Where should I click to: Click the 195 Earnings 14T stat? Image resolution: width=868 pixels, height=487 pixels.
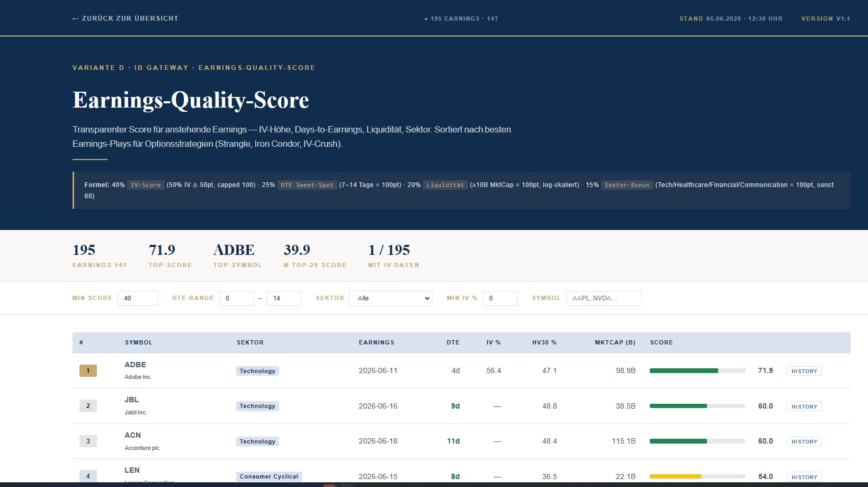(x=100, y=255)
